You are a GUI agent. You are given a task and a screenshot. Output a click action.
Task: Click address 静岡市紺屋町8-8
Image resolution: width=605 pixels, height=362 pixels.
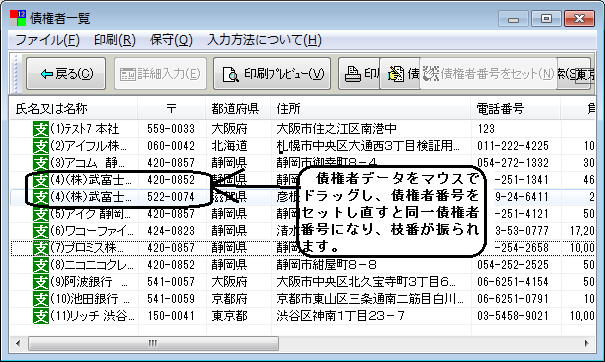(x=326, y=265)
